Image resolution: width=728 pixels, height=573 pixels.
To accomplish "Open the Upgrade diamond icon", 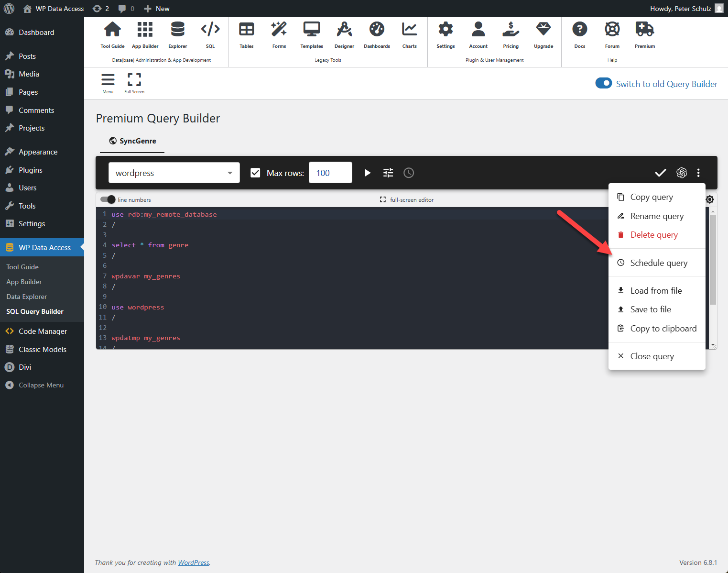I will (x=543, y=30).
